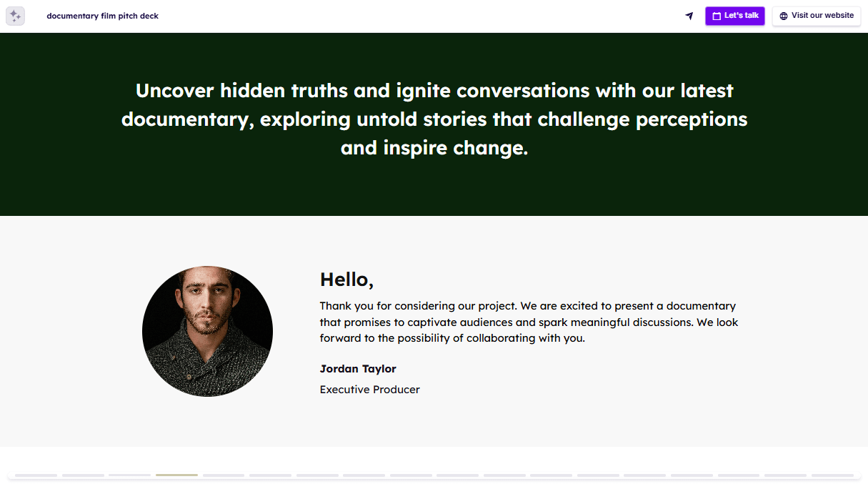Viewport: 868px width, 484px height.
Task: Jump to the last slide progress segment
Action: coord(832,475)
